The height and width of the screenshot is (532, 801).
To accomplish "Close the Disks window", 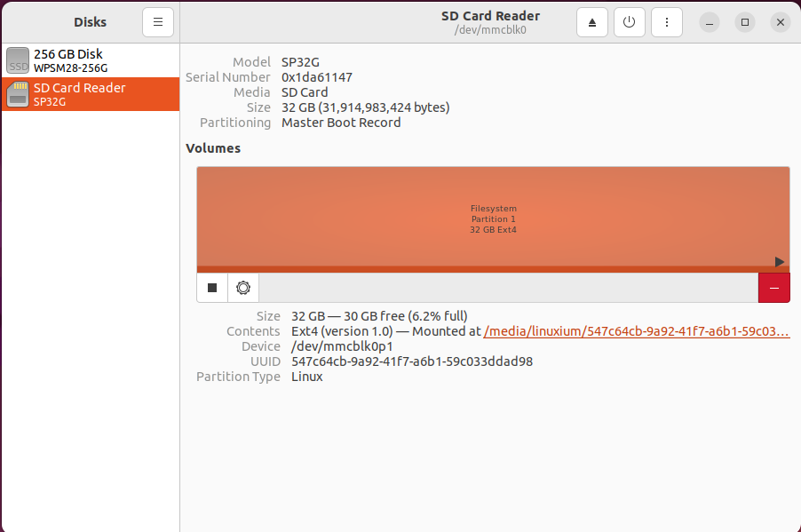I will tap(781, 22).
